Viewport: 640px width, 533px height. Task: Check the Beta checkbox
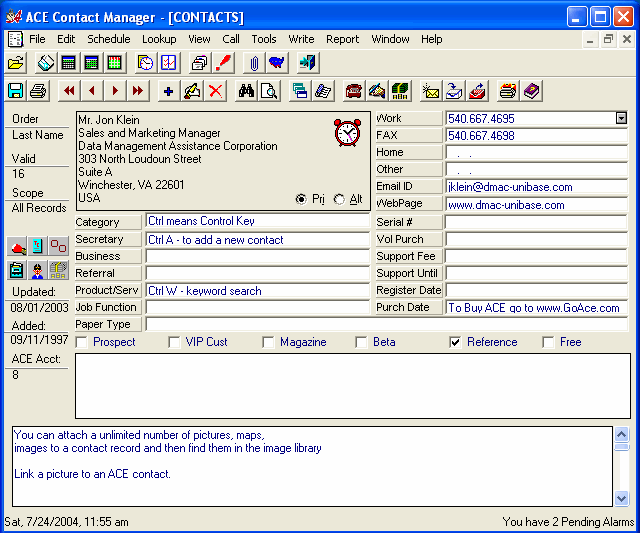tap(361, 342)
